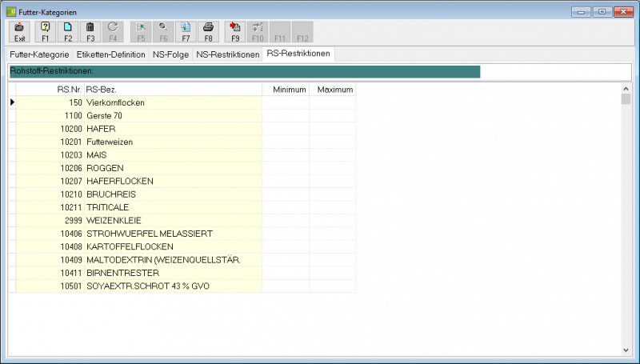Select the MAIS row
The width and height of the screenshot is (640, 364).
(182, 154)
